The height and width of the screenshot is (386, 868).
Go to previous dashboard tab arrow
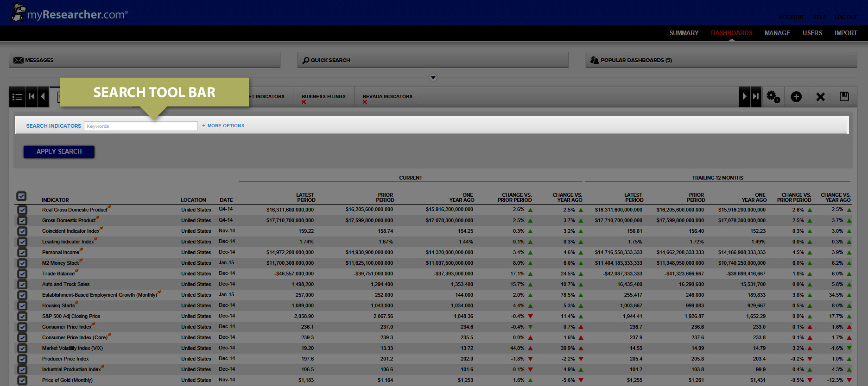[x=43, y=97]
